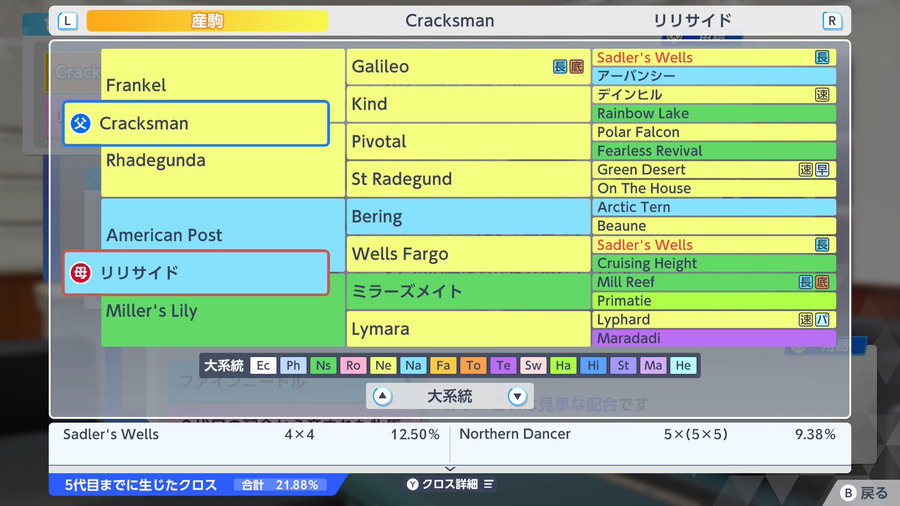
Task: Click the Bering pedigree cell
Action: pos(468,216)
